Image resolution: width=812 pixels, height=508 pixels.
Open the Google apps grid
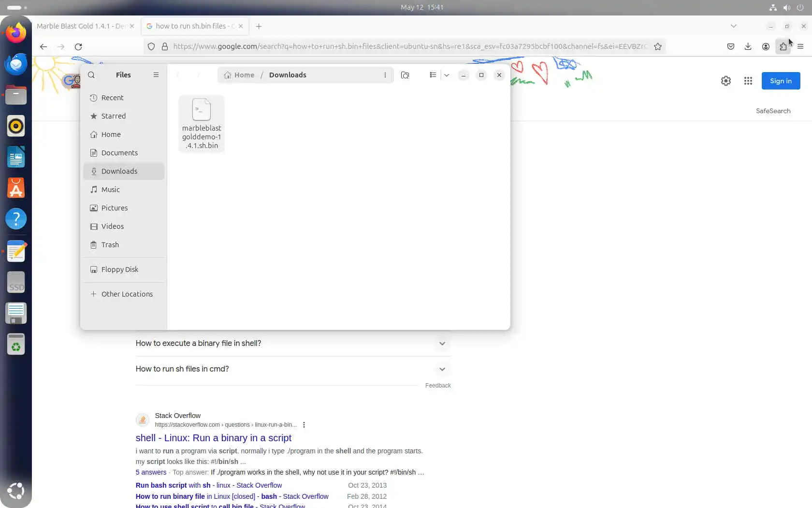tap(748, 81)
